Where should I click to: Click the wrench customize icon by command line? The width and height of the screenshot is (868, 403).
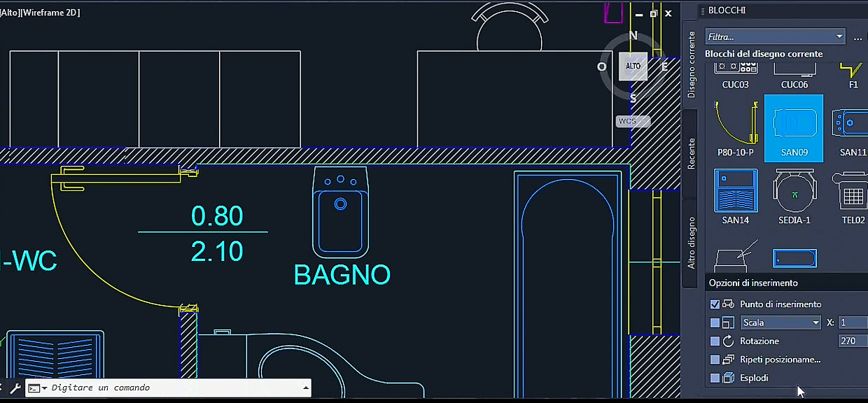click(x=15, y=388)
